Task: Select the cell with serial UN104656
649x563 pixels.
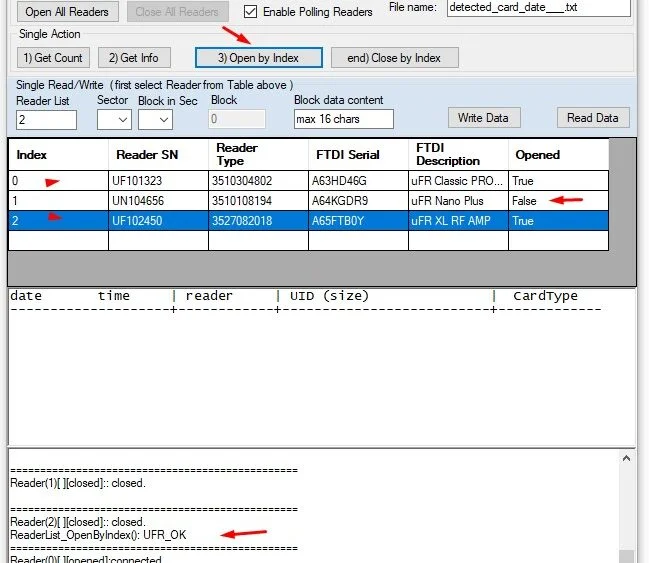Action: [158, 201]
